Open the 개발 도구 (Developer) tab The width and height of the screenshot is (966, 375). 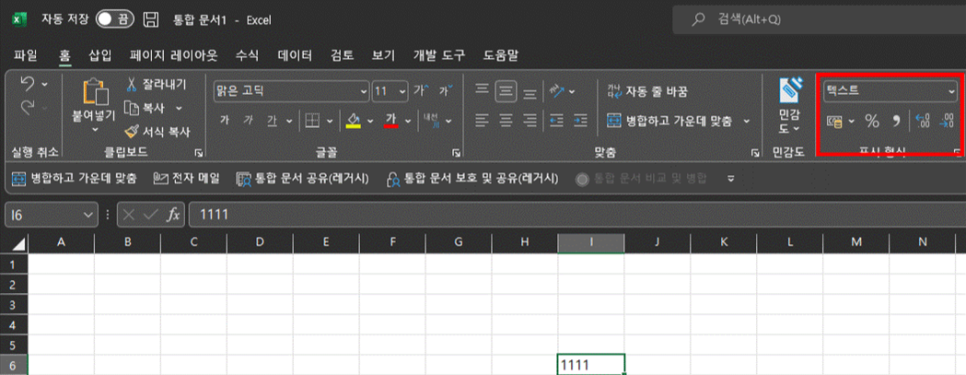coord(439,55)
